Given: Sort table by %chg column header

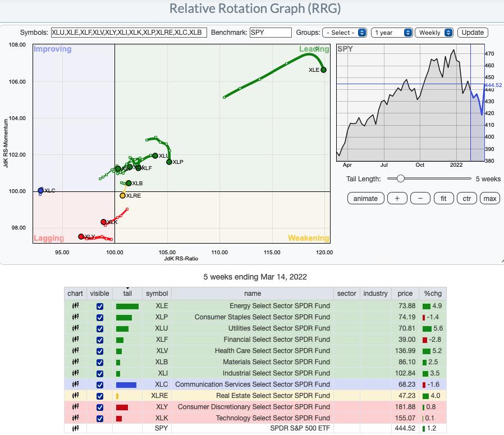Looking at the screenshot, I should 433,294.
